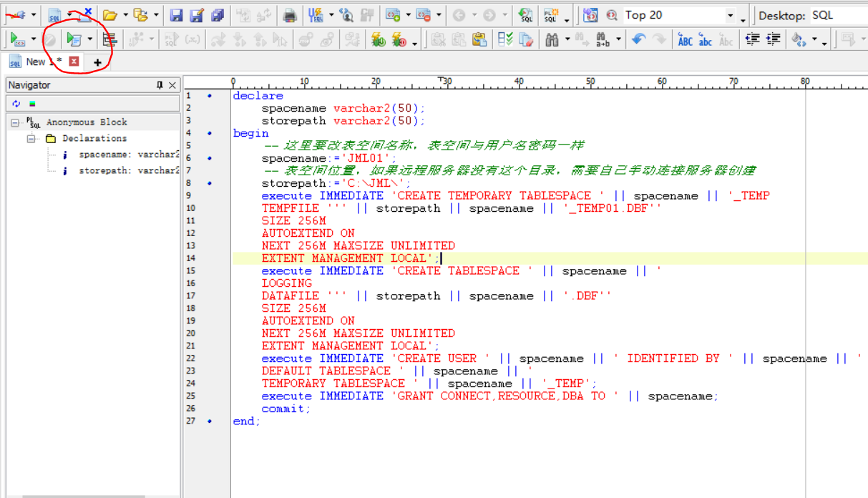Toggle the breakpoint dot on line 6
The width and height of the screenshot is (868, 498).
209,158
